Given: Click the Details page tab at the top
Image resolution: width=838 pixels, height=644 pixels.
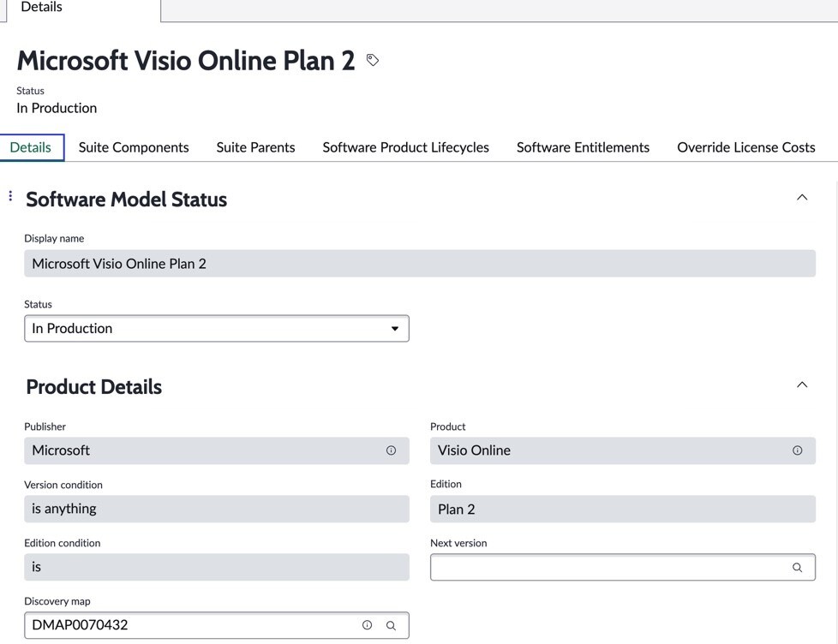Looking at the screenshot, I should pos(40,7).
